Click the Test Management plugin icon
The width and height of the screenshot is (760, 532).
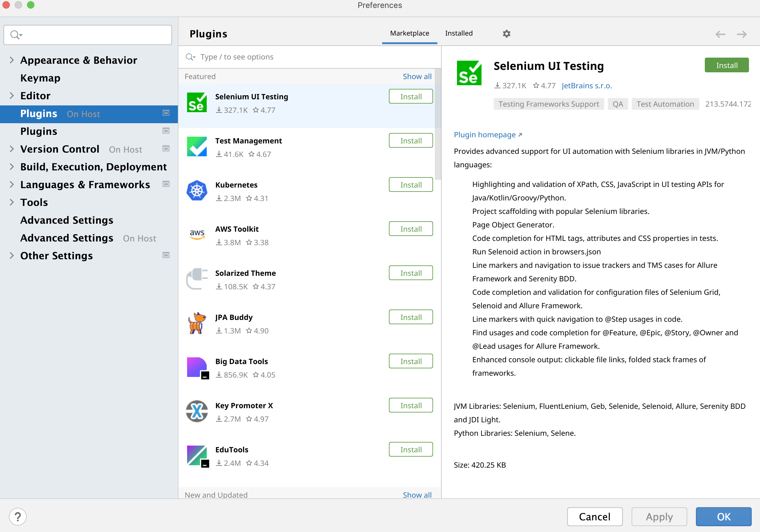(197, 146)
